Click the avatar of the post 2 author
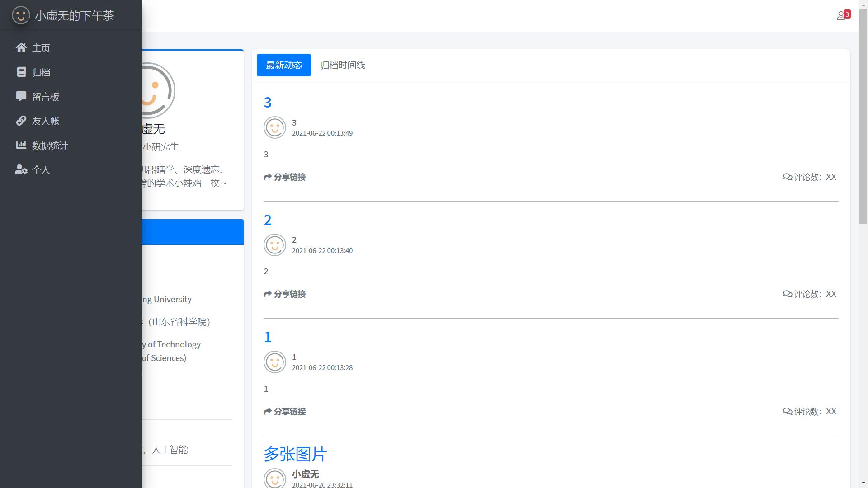The width and height of the screenshot is (868, 488). coord(274,245)
